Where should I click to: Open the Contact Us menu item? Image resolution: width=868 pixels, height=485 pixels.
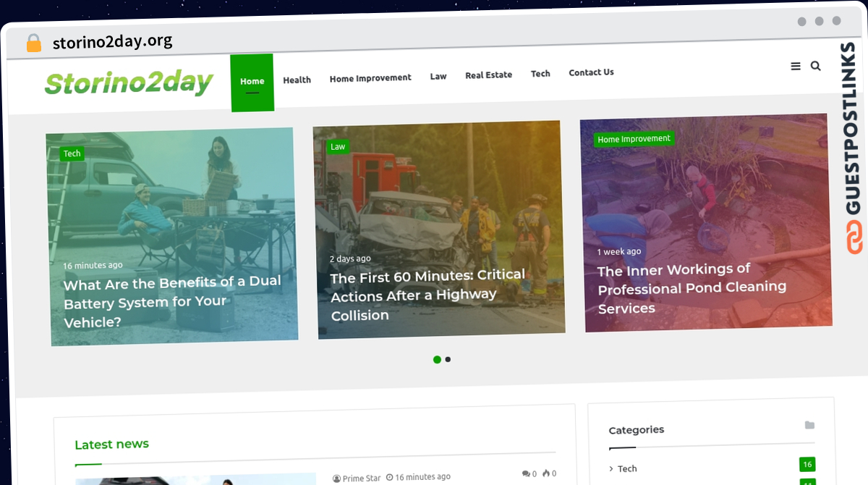[591, 72]
